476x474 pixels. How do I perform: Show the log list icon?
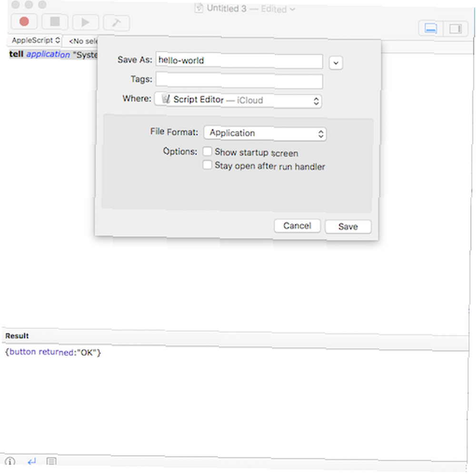51,462
